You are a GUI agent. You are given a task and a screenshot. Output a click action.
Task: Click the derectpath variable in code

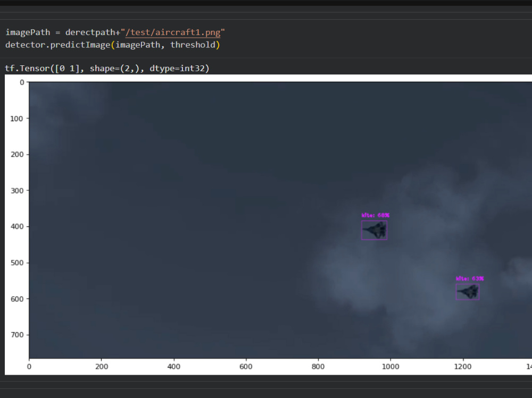coord(90,32)
